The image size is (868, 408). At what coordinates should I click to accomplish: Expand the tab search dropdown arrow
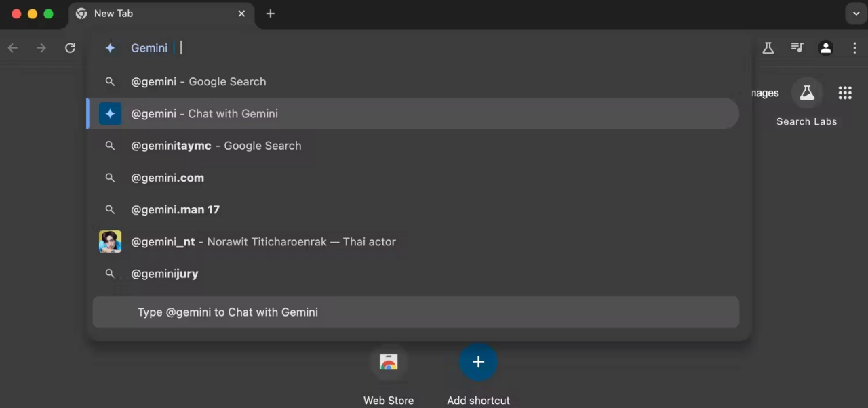coord(856,14)
